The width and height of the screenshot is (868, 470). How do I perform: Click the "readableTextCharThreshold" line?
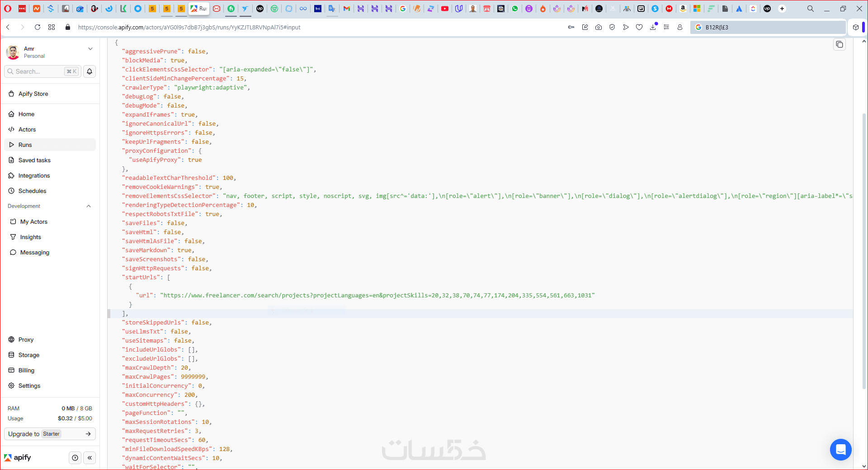[x=179, y=178]
